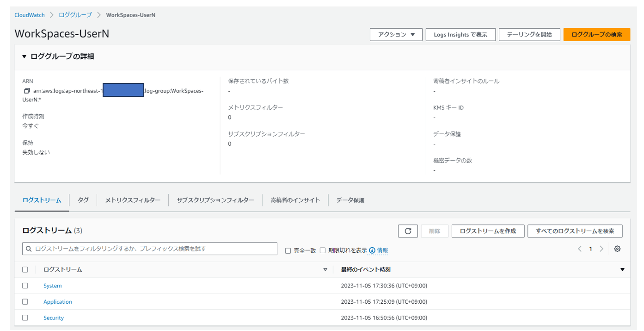644x331 pixels.
Task: Check the Application log stream row
Action: [25, 302]
